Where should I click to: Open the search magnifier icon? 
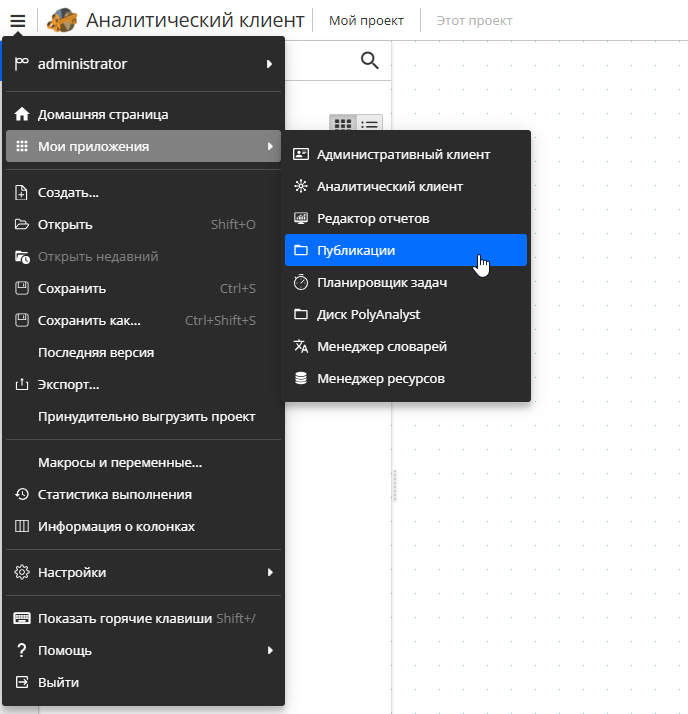369,61
